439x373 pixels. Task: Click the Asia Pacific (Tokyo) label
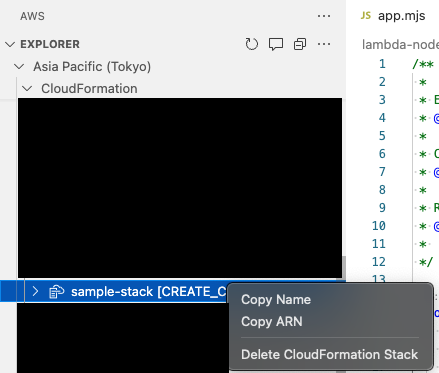[92, 66]
